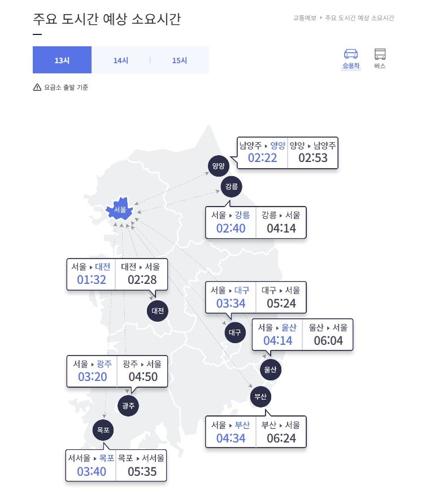Click the 대구 city marker
The image size is (430, 504).
235,332
